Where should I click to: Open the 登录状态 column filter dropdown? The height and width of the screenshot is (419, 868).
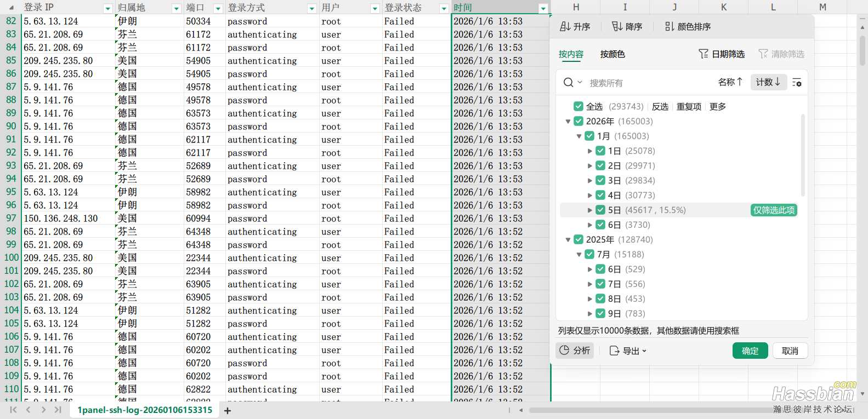[x=444, y=8]
